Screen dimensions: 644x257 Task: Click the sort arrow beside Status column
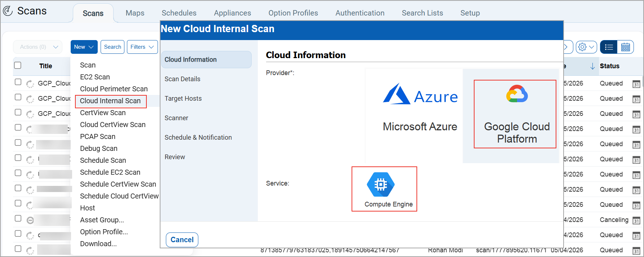[592, 66]
